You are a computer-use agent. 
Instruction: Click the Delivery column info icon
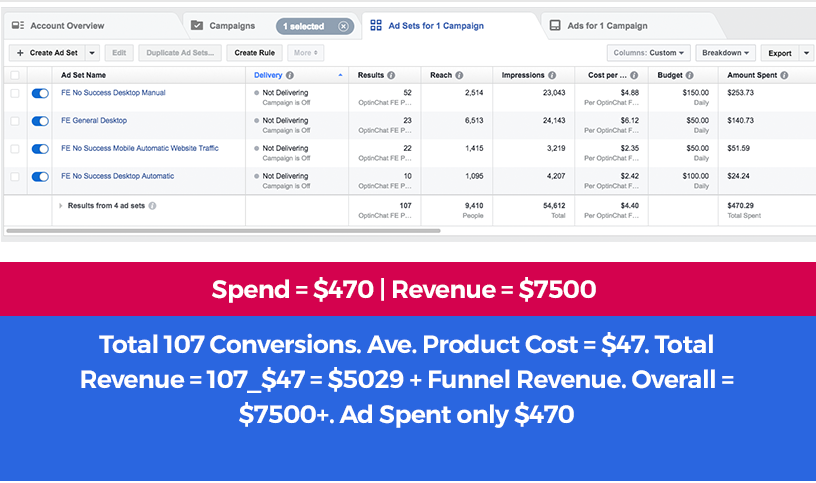coord(290,75)
